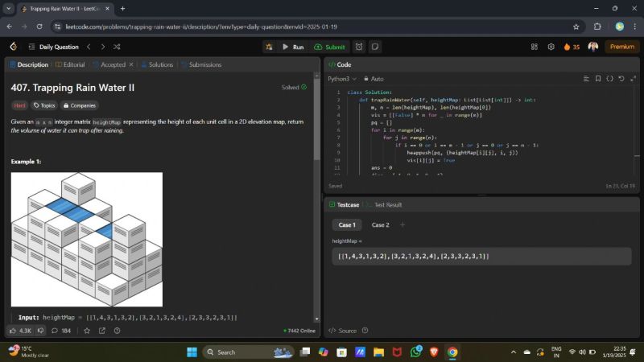The width and height of the screenshot is (644, 362).
Task: Toggle the Auto lock setting
Action: tap(374, 79)
